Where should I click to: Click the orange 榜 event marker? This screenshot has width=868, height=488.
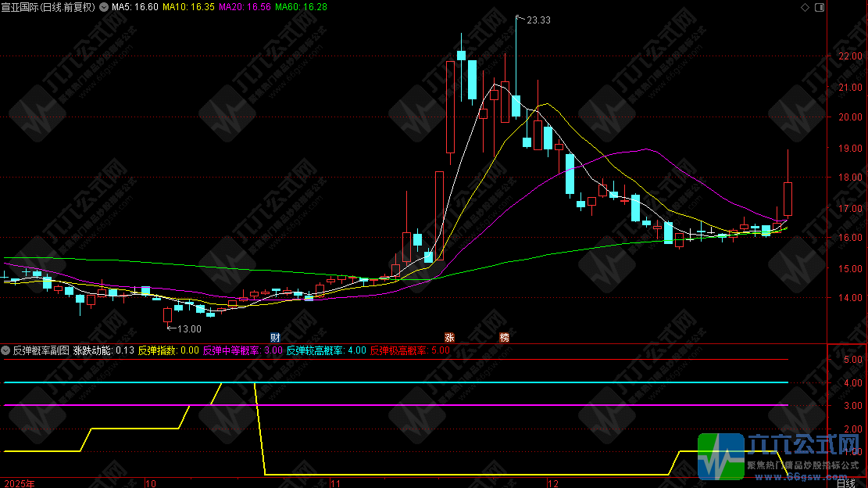click(504, 338)
